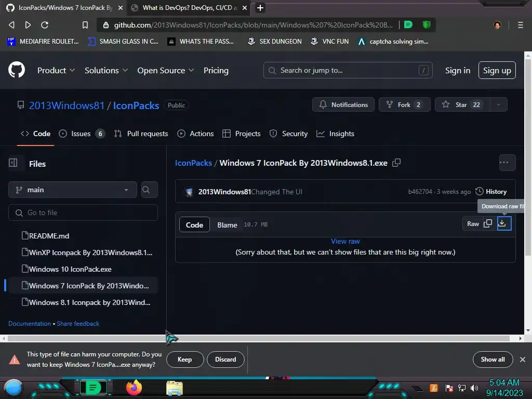Screen dimensions: 532x399
Task: Click the volume speaker tray icon
Action: click(x=474, y=388)
